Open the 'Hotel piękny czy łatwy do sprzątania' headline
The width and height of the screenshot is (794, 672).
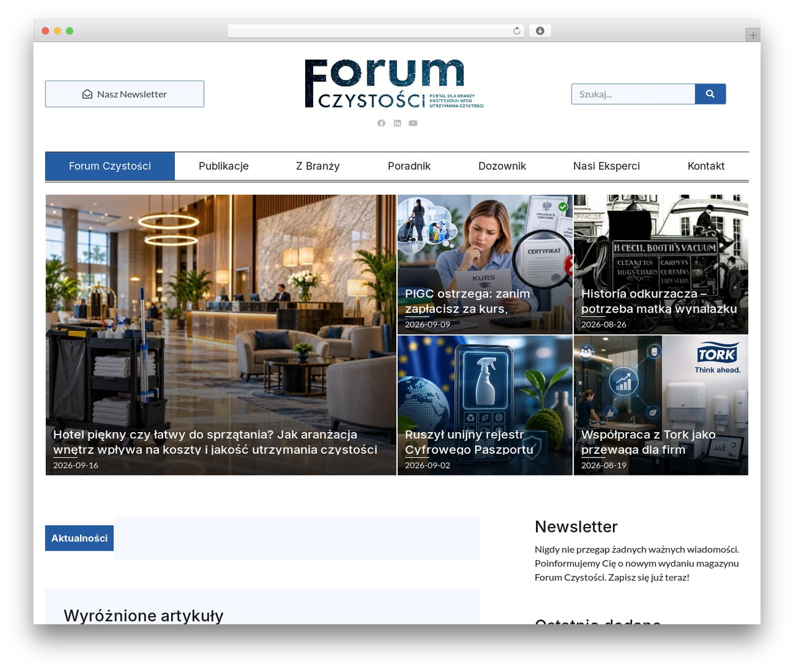215,442
